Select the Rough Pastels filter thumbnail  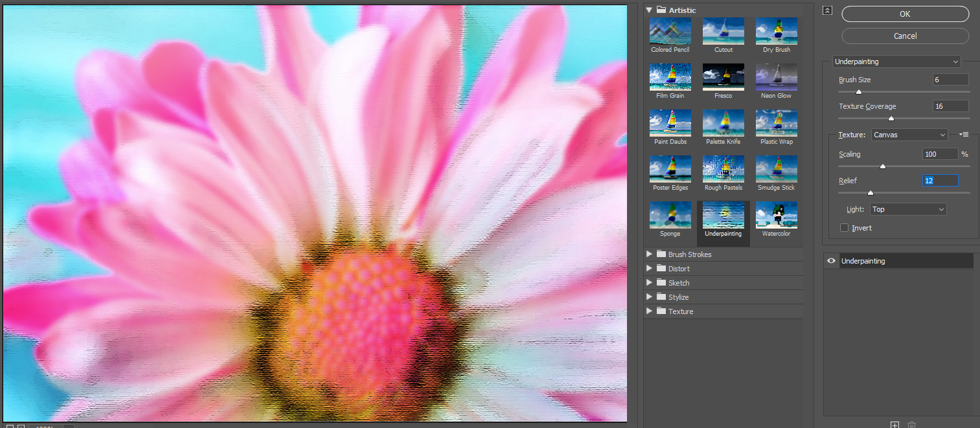[723, 169]
